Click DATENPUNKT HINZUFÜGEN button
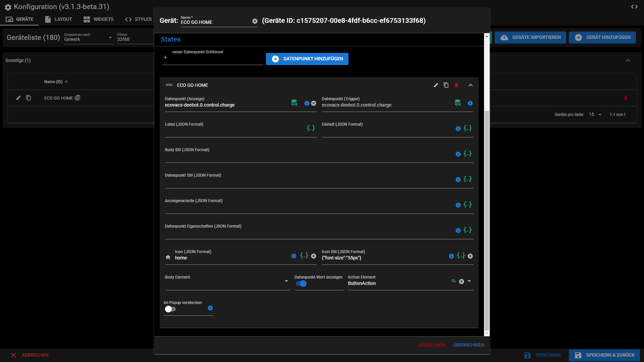The width and height of the screenshot is (644, 362). [x=307, y=59]
